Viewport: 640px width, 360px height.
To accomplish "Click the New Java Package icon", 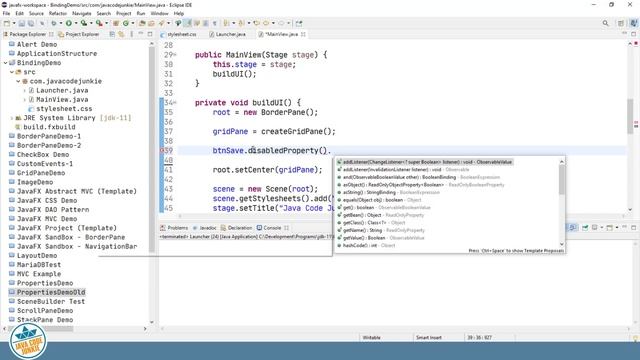I will (116, 23).
